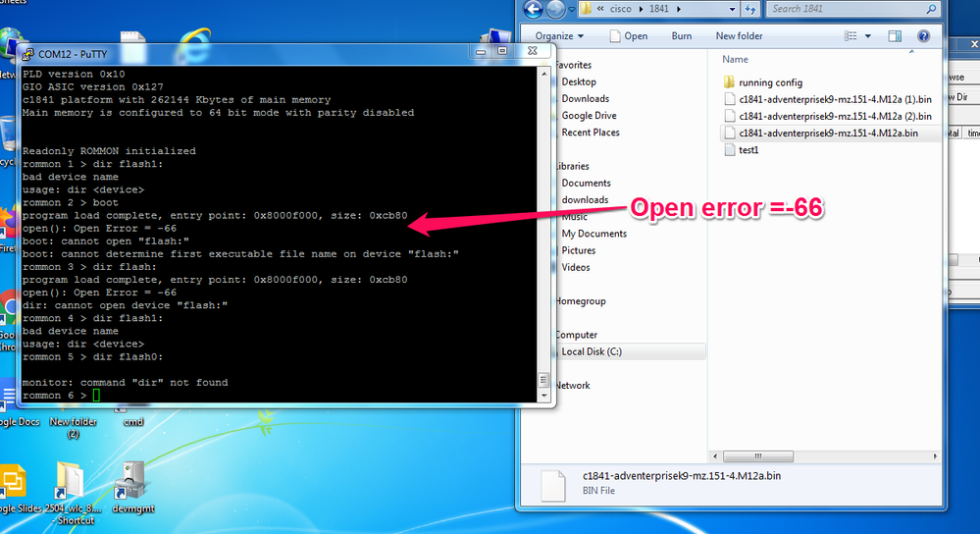Click the Refresh button in Explorer

click(750, 9)
